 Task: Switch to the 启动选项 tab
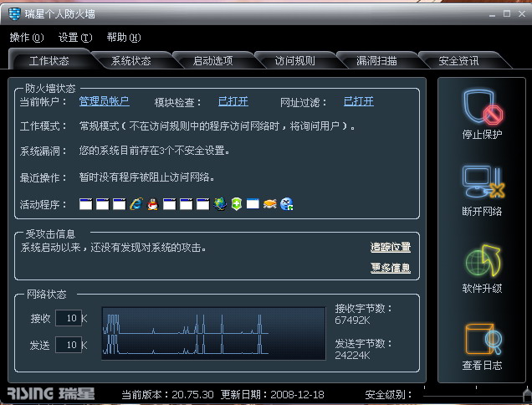click(x=213, y=61)
